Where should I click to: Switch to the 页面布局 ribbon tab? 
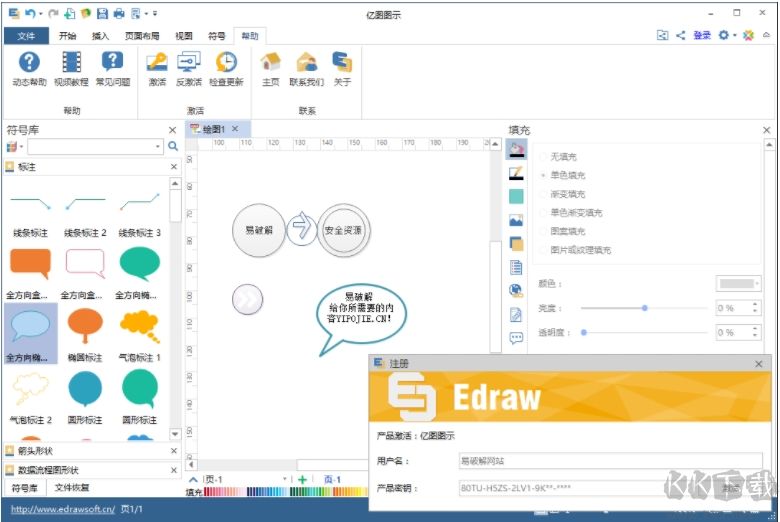(142, 36)
